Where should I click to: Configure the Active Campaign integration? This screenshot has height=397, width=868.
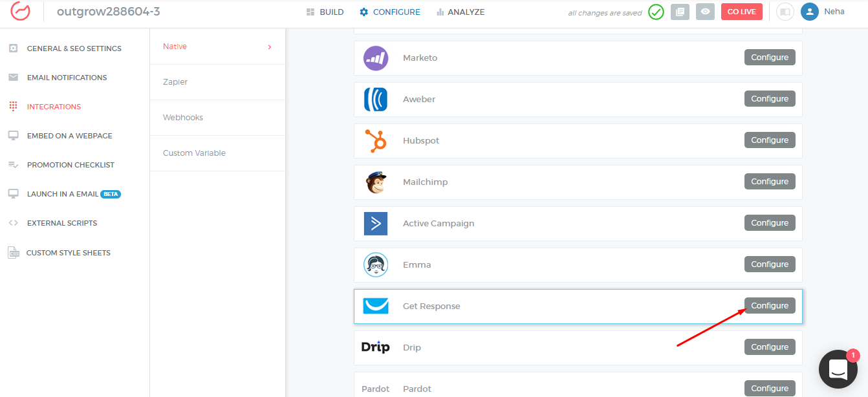pos(770,223)
